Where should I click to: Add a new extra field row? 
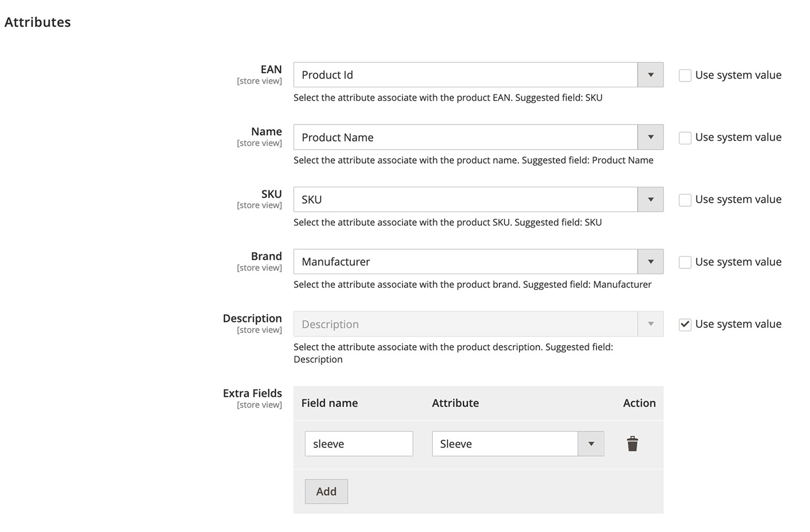[326, 492]
